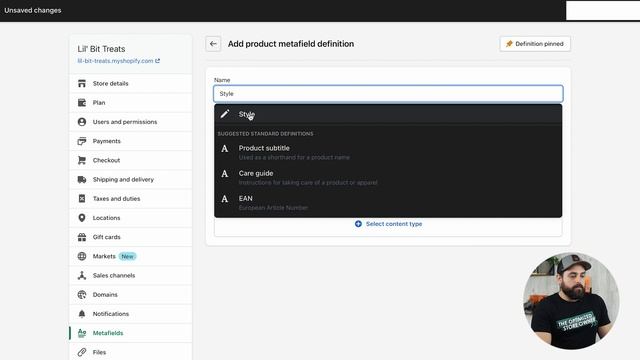The image size is (640, 360).
Task: Choose the custom Style option in dropdown
Action: pyautogui.click(x=388, y=114)
